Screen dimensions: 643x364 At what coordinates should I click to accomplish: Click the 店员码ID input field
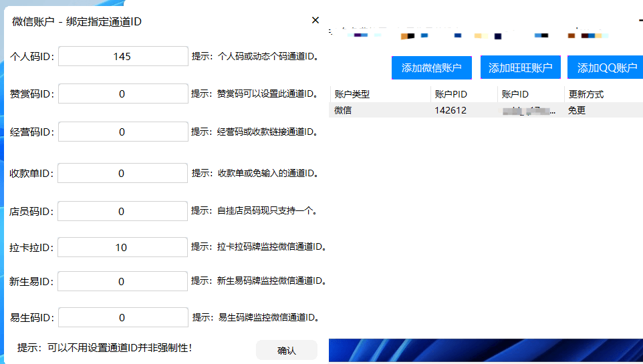(x=122, y=212)
